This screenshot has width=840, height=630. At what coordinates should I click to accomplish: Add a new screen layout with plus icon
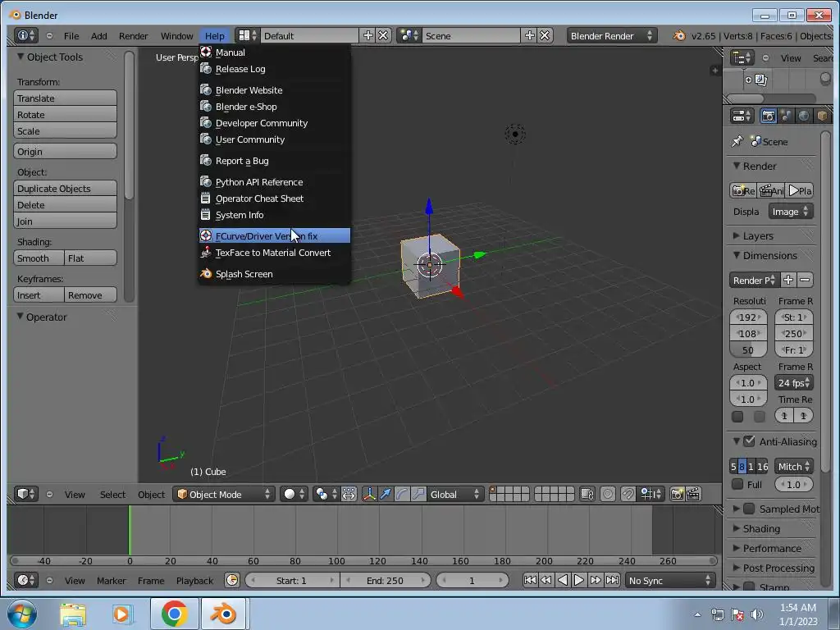pyautogui.click(x=368, y=36)
